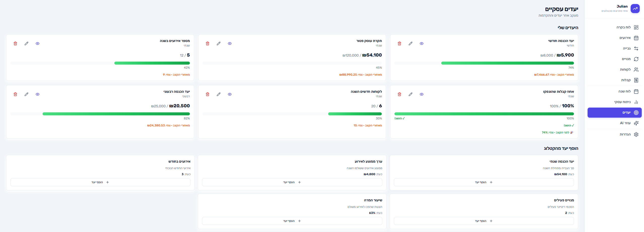Delete the אחוז קבלות שהונפקו goal
This screenshot has width=644, height=232.
[399, 94]
